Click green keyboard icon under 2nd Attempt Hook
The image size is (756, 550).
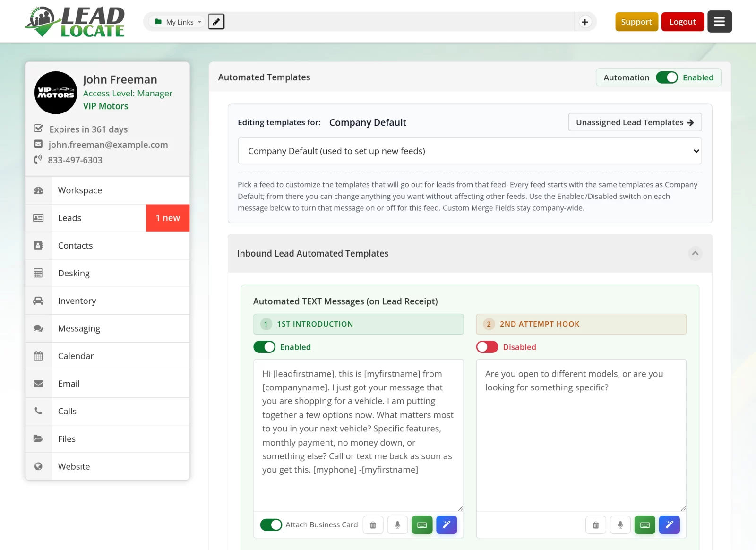click(x=645, y=525)
